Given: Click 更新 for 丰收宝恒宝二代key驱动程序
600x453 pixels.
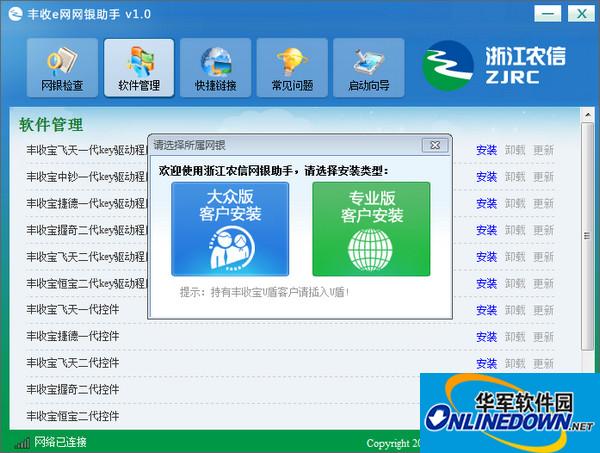Looking at the screenshot, I should 544,284.
